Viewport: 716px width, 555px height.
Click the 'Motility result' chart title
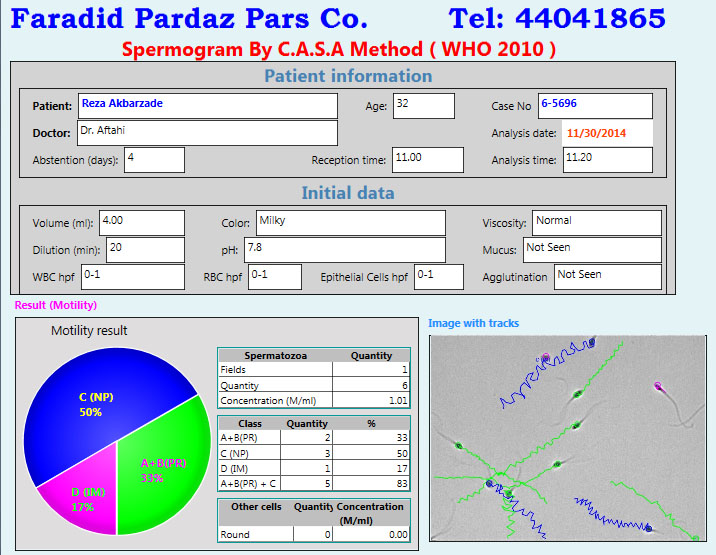[x=89, y=331]
